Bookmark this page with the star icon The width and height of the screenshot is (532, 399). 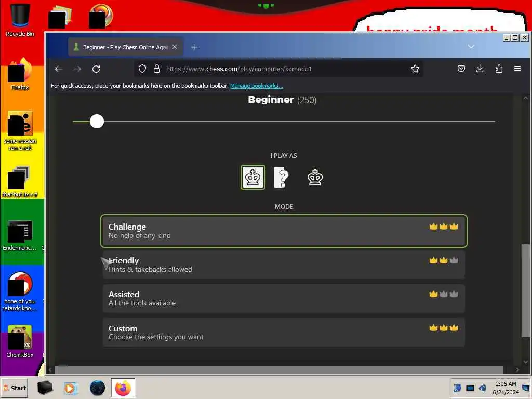pyautogui.click(x=415, y=69)
